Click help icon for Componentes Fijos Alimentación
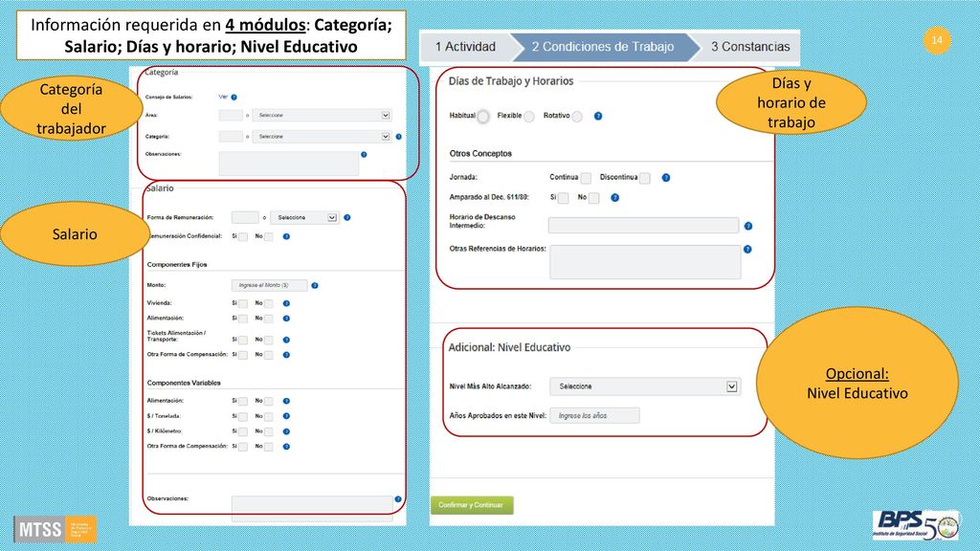Screen dimensions: 980x551 286,319
